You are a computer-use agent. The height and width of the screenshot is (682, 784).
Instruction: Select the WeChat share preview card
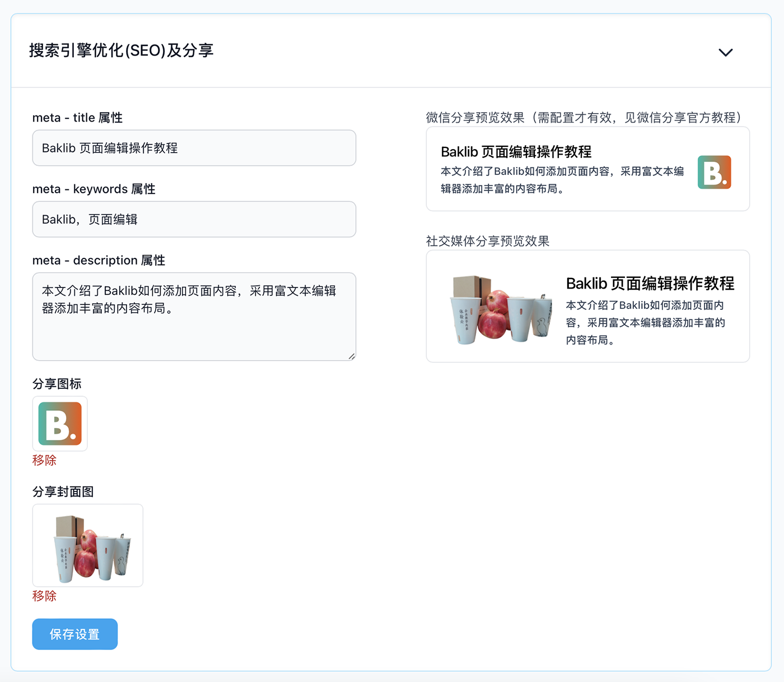click(587, 169)
